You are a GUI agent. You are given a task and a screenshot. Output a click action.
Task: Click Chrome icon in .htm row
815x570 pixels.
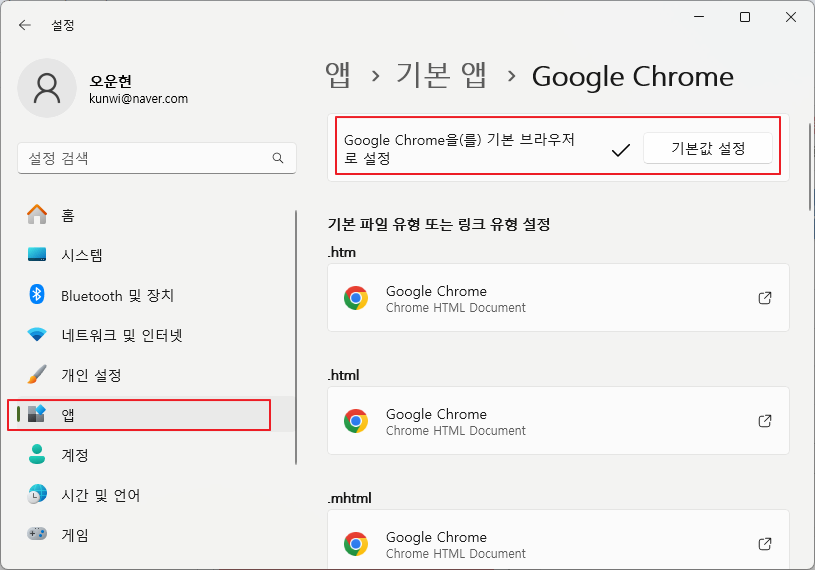pos(356,298)
